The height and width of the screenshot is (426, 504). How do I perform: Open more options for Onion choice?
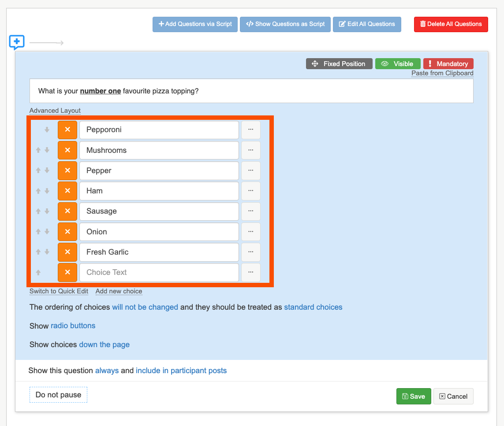click(x=251, y=232)
